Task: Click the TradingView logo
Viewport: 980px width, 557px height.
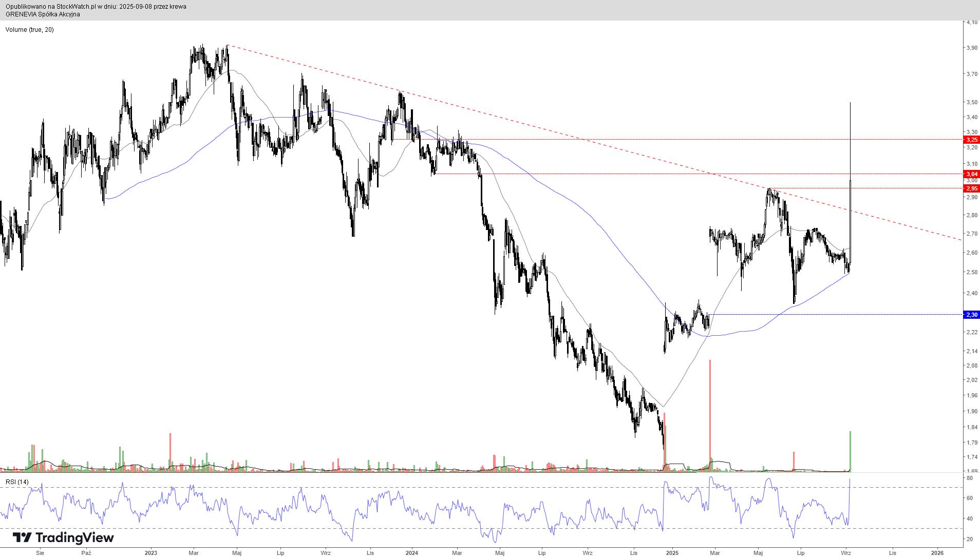Action: [x=63, y=537]
